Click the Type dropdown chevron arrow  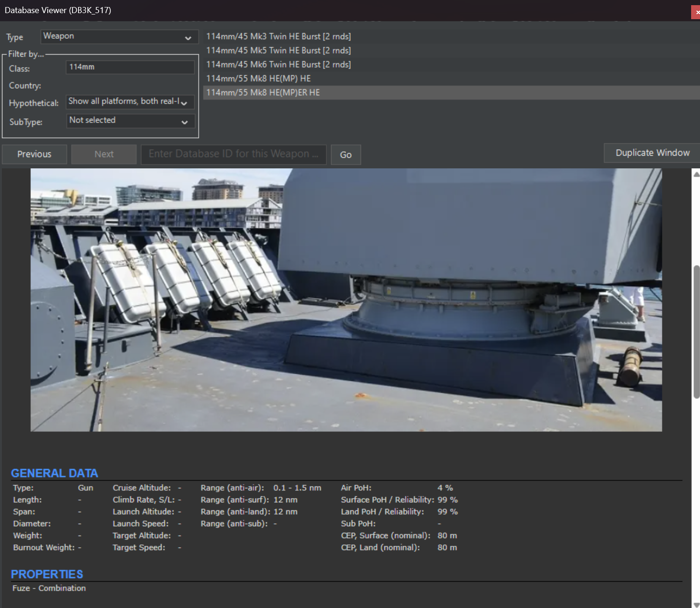pyautogui.click(x=188, y=38)
